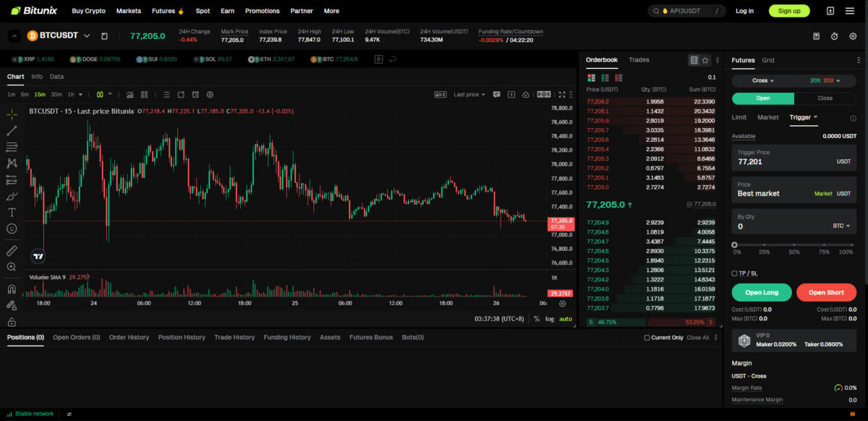Show asks-only orderbook view

(x=618, y=77)
